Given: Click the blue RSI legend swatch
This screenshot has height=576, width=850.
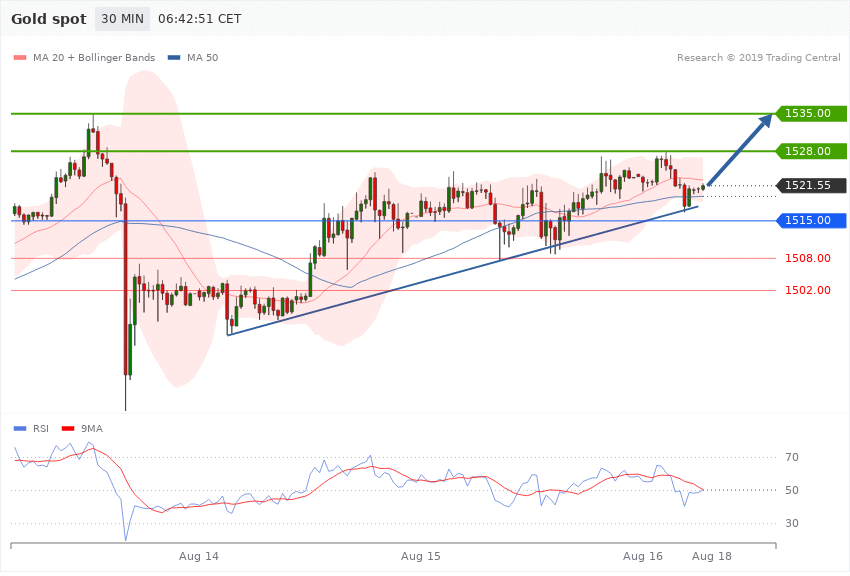Looking at the screenshot, I should pos(20,429).
